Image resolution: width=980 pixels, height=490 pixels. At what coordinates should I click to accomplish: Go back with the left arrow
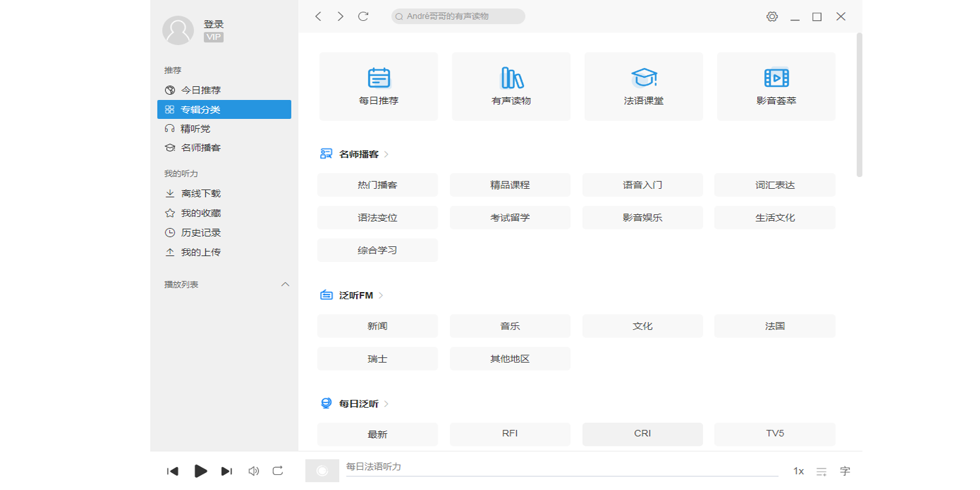coord(318,16)
